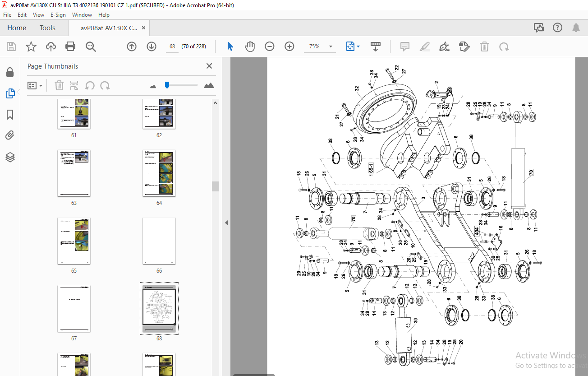Screen dimensions: 588x376
Task: Open the Bookmarks panel icon
Action: 10,115
